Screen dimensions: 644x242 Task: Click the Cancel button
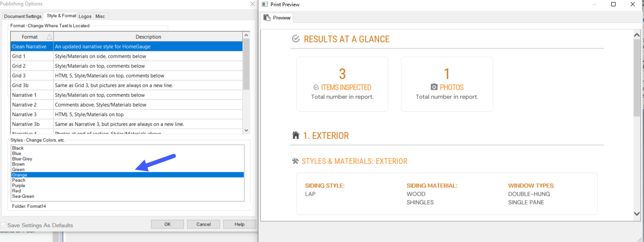coord(203,224)
